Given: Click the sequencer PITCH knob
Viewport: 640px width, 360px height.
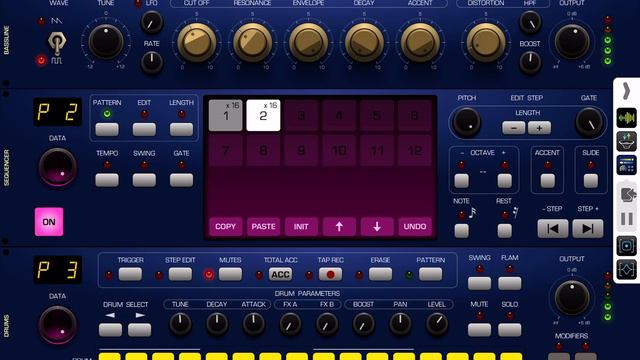Looking at the screenshot, I should [x=466, y=122].
